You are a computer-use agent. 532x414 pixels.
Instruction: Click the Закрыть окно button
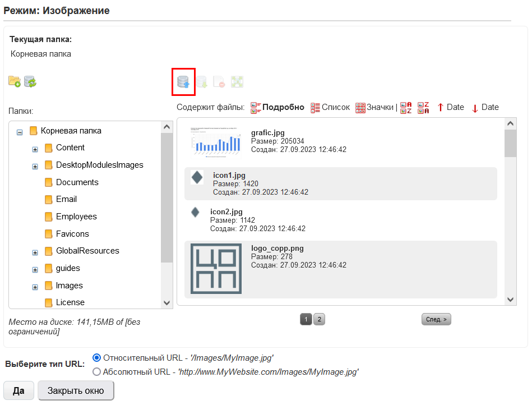(76, 390)
